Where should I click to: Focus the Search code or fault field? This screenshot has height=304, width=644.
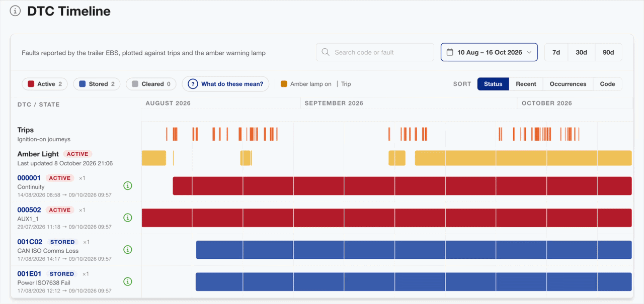pyautogui.click(x=375, y=52)
